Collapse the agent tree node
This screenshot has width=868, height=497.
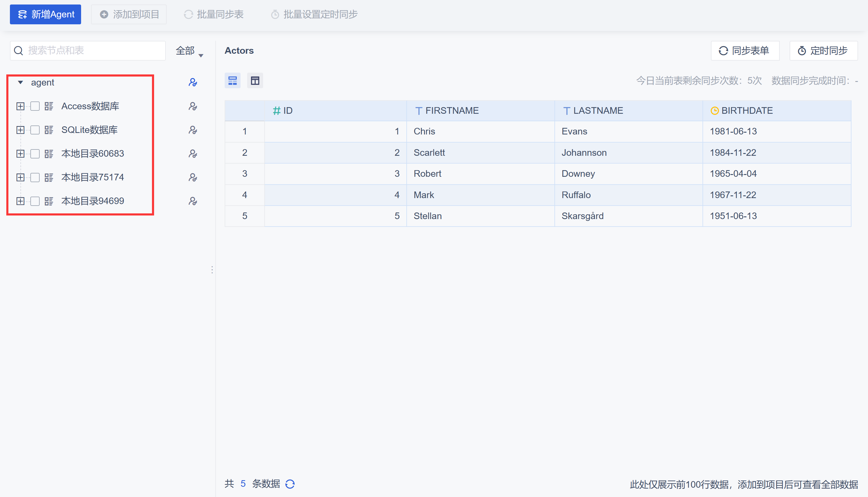click(20, 82)
